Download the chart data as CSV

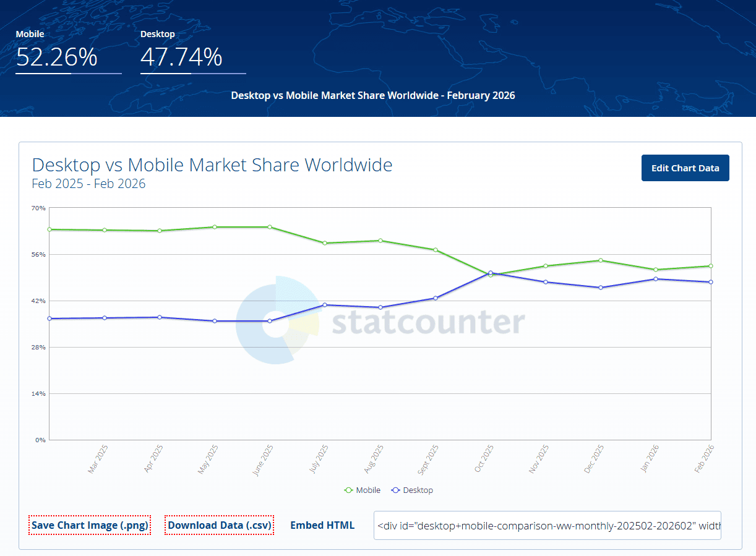(x=219, y=524)
